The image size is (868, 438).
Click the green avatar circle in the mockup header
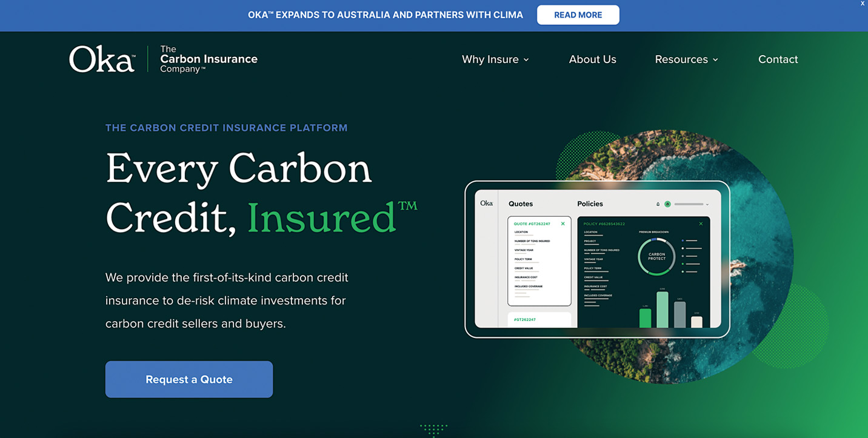coord(667,204)
